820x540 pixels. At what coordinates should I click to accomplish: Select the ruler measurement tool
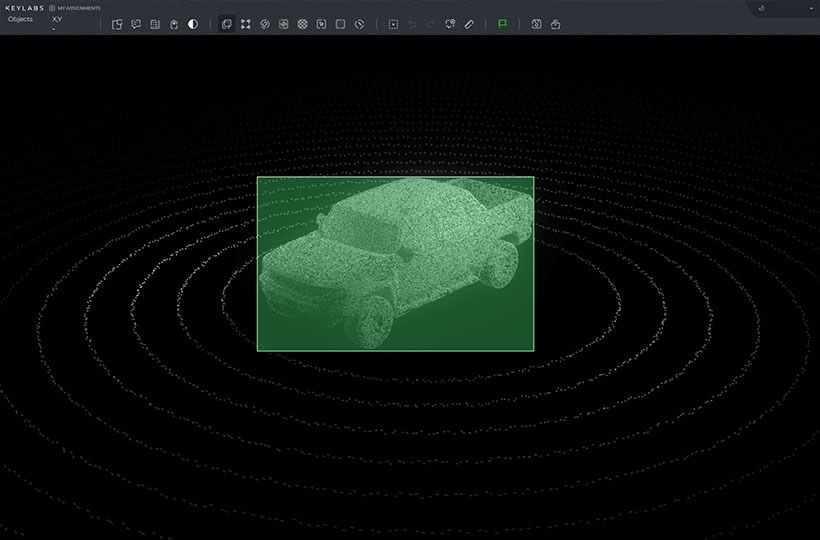469,24
